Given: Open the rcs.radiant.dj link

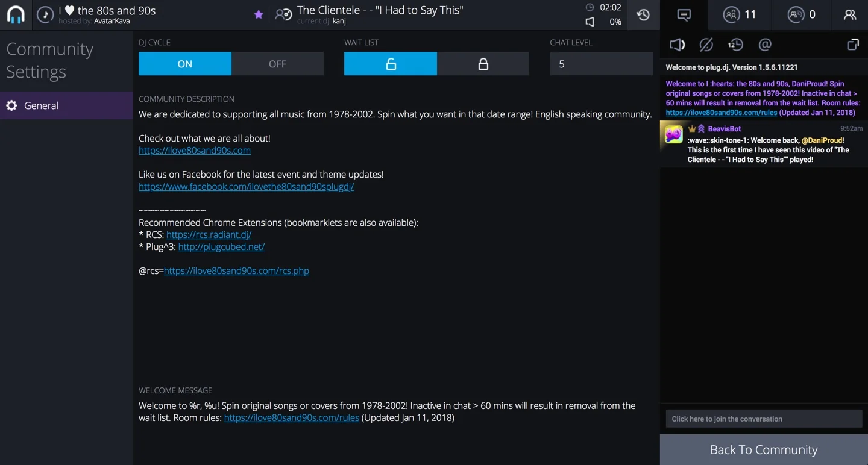Looking at the screenshot, I should pyautogui.click(x=209, y=235).
